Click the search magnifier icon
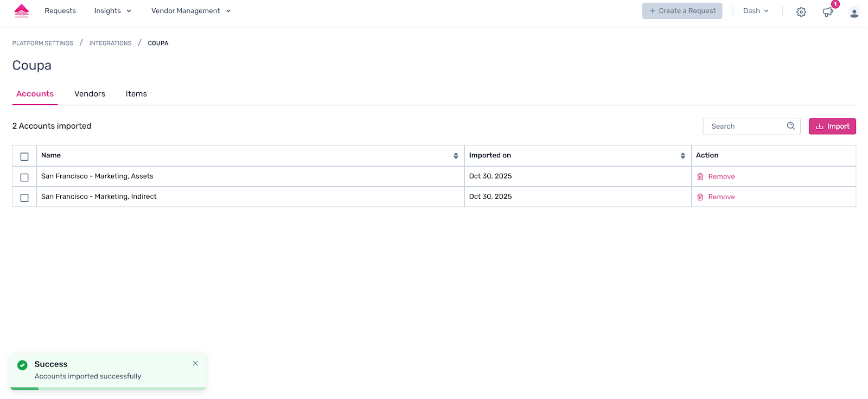The image size is (868, 399). pos(791,126)
